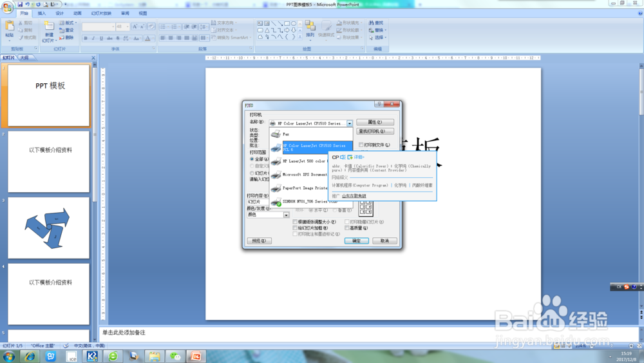Click the font color icon

point(147,38)
